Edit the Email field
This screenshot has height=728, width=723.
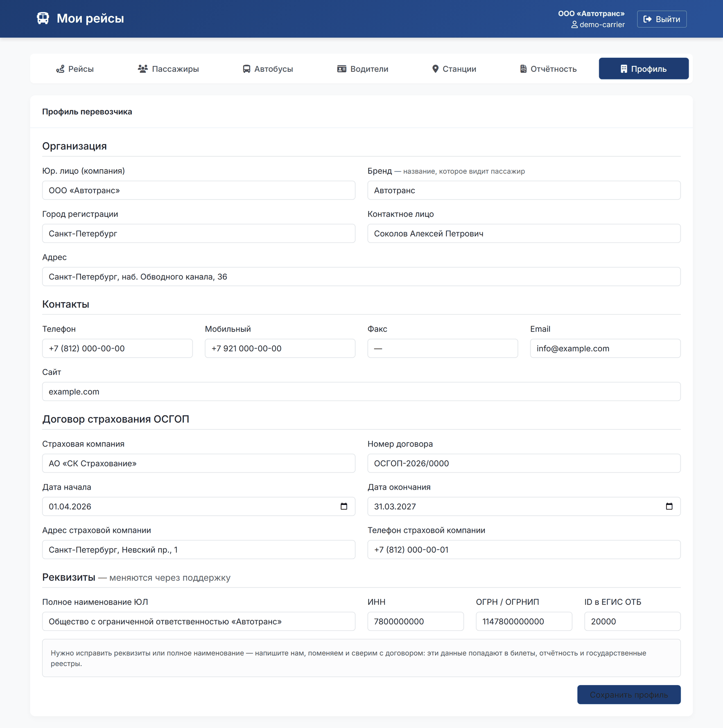[x=606, y=349]
